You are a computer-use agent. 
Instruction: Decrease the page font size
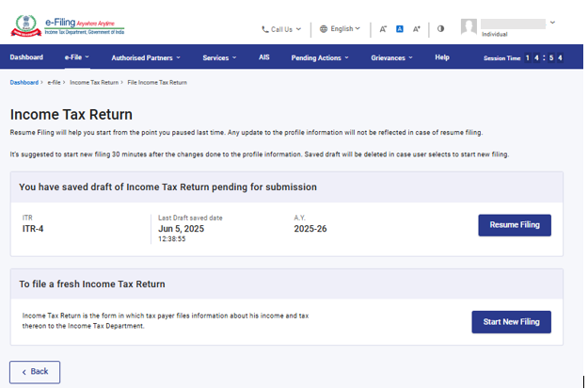(x=383, y=29)
